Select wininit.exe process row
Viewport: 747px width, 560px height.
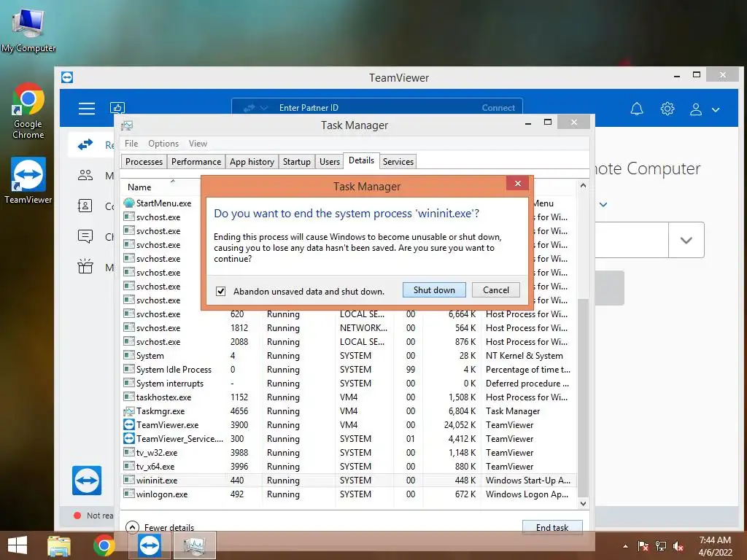pyautogui.click(x=349, y=480)
